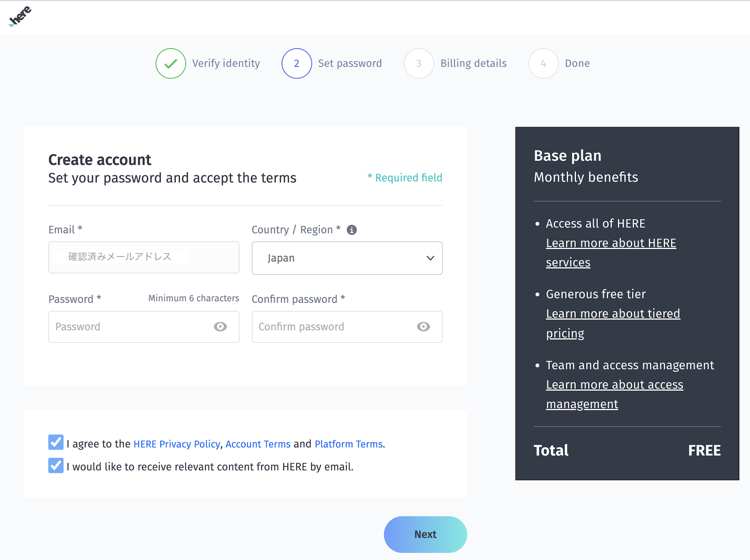Viewport: 750px width, 560px height.
Task: Open the Japan country dropdown
Action: 347,258
